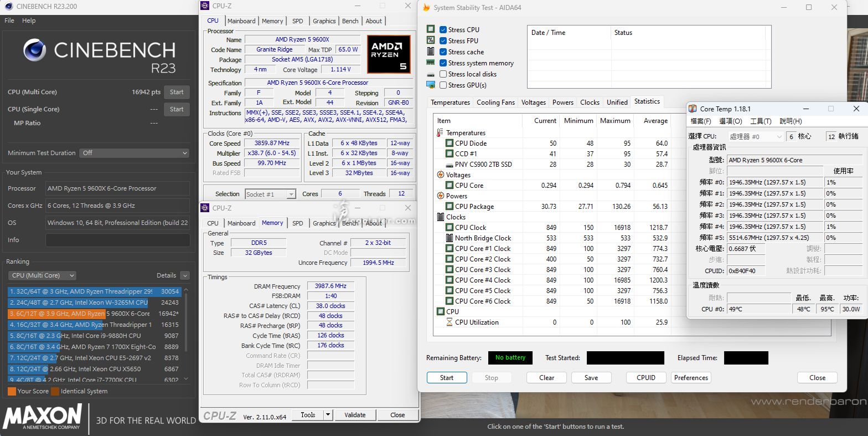Click the Stress cache chip icon
868x436 pixels.
(x=431, y=52)
